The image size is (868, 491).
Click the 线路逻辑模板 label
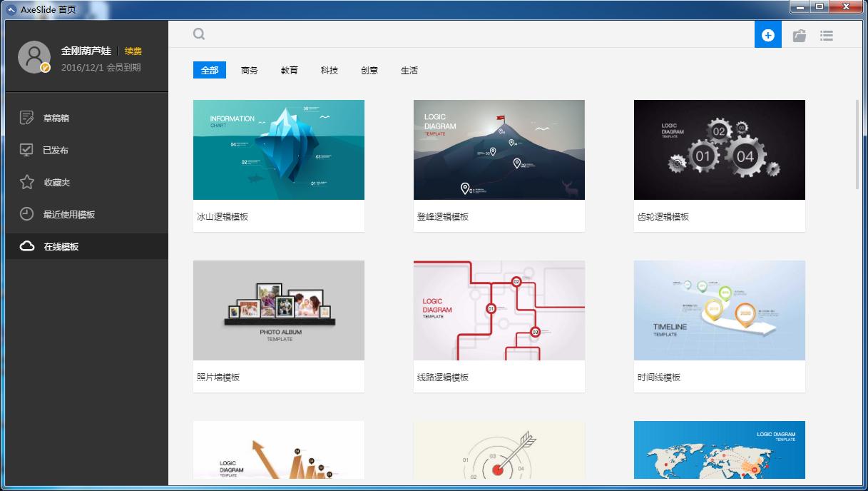(x=443, y=378)
